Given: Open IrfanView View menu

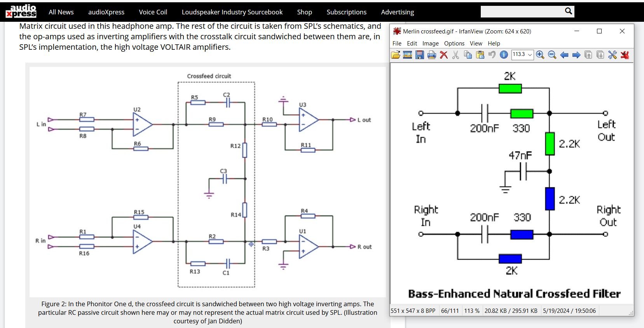Looking at the screenshot, I should (476, 44).
